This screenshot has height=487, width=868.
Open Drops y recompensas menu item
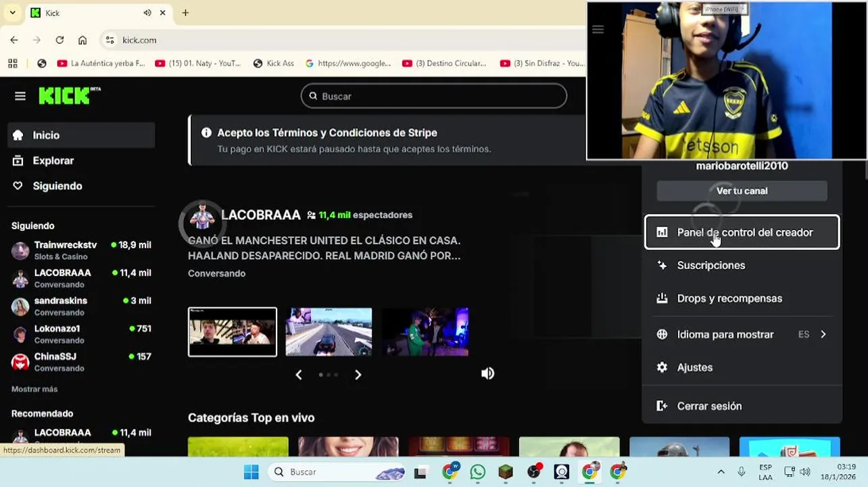[x=742, y=298]
